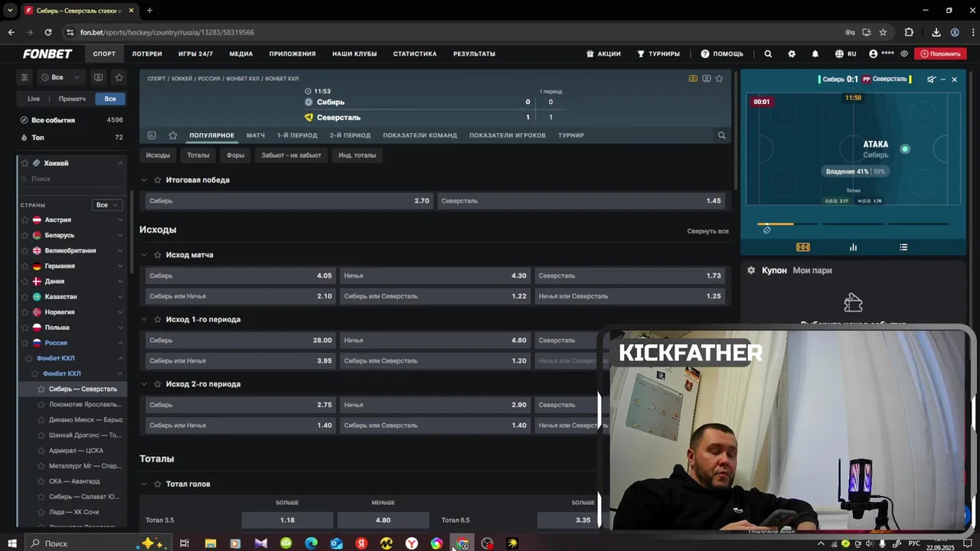Open video broadcasts filter icon in sidebar
The width and height of the screenshot is (980, 551).
[98, 77]
